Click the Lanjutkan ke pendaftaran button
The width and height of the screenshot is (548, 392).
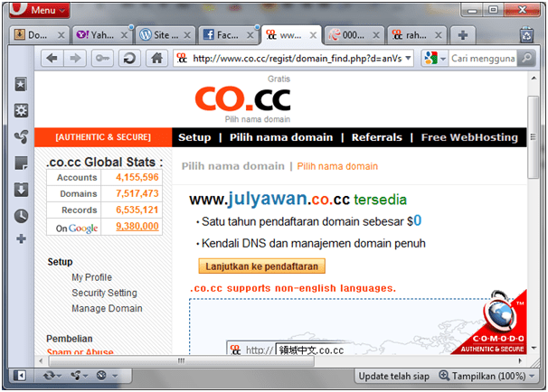(261, 266)
